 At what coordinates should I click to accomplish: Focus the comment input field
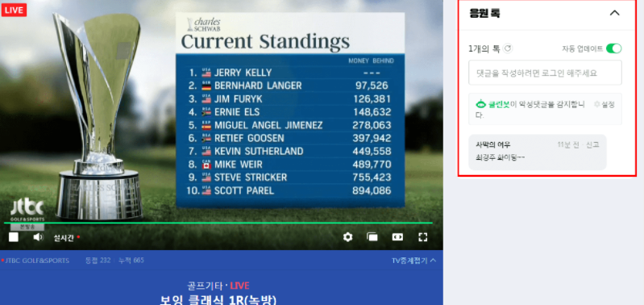point(545,73)
